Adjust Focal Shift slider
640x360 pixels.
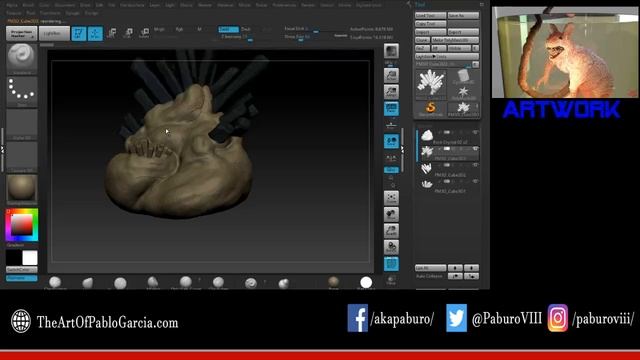point(302,29)
